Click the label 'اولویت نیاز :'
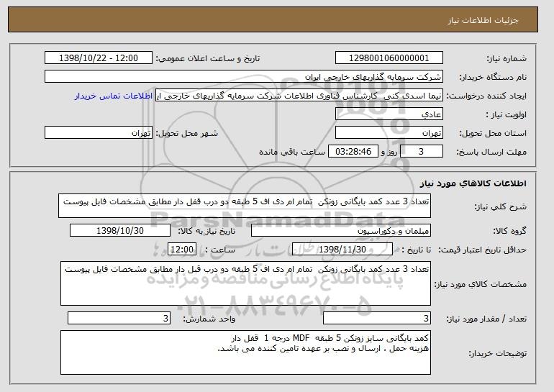The width and height of the screenshot is (554, 392). point(506,114)
